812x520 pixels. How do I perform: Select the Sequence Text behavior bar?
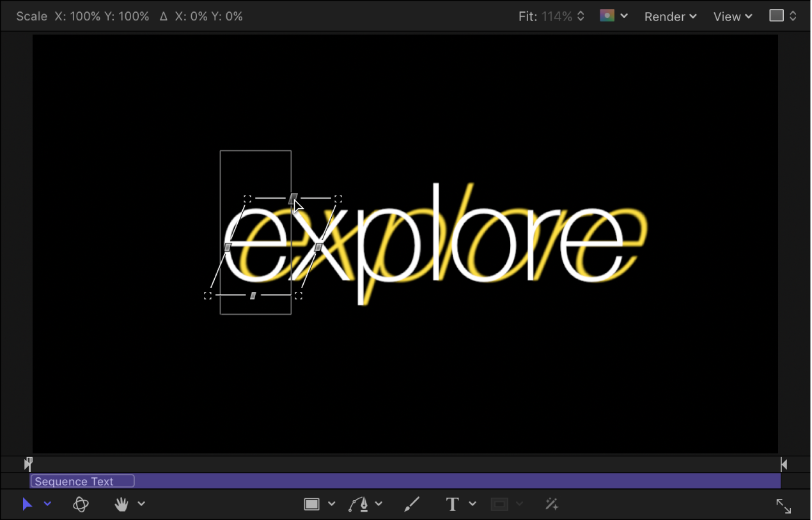82,481
